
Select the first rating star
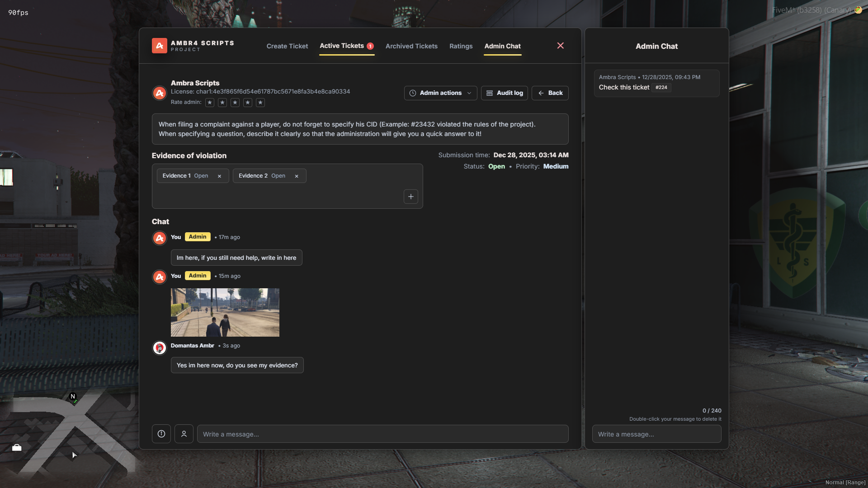(209, 103)
